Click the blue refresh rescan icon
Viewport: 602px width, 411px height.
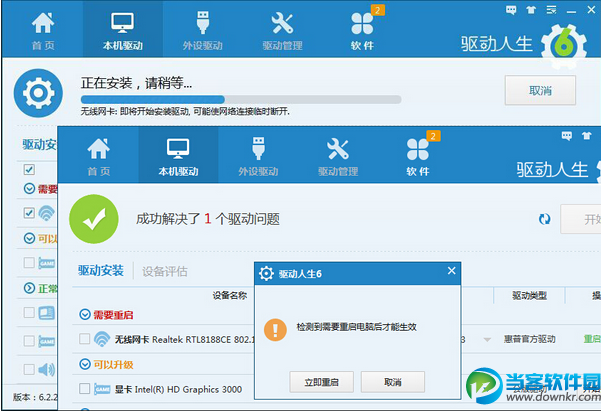pyautogui.click(x=544, y=219)
